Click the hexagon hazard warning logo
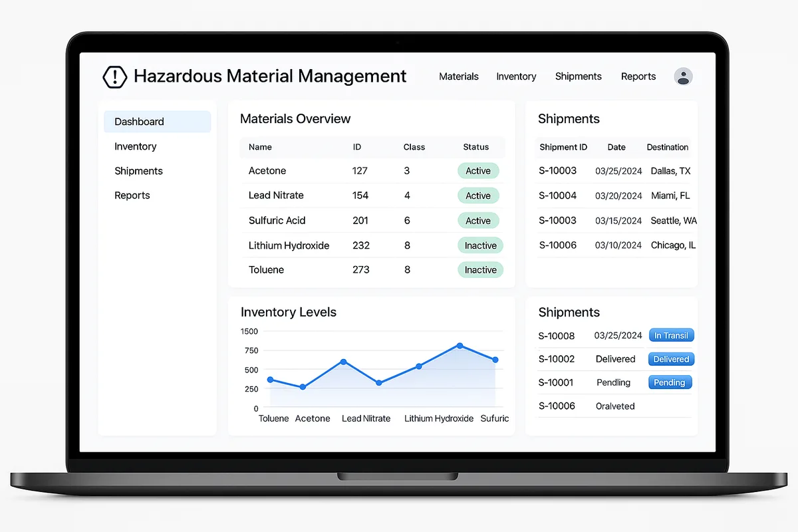The image size is (798, 532). click(x=115, y=76)
